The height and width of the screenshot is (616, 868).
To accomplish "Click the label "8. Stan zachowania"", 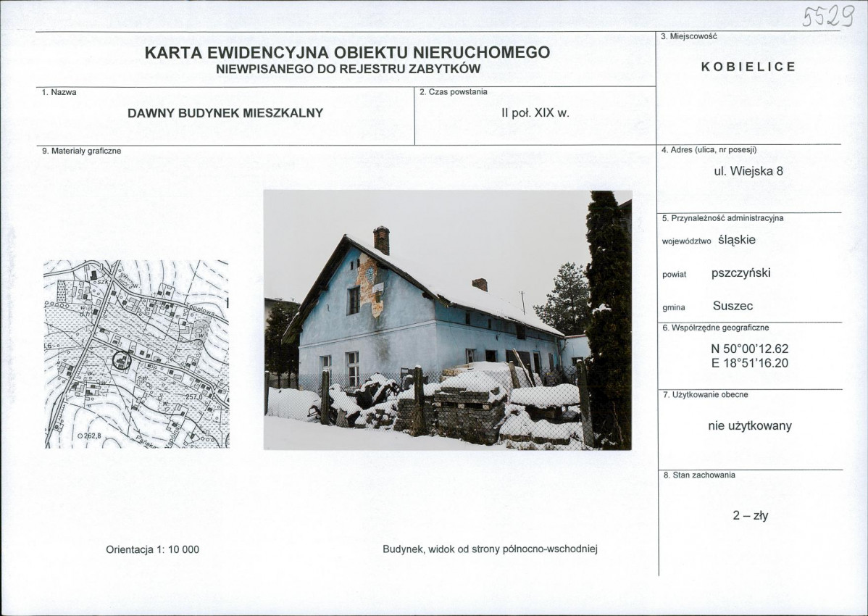I will point(699,475).
